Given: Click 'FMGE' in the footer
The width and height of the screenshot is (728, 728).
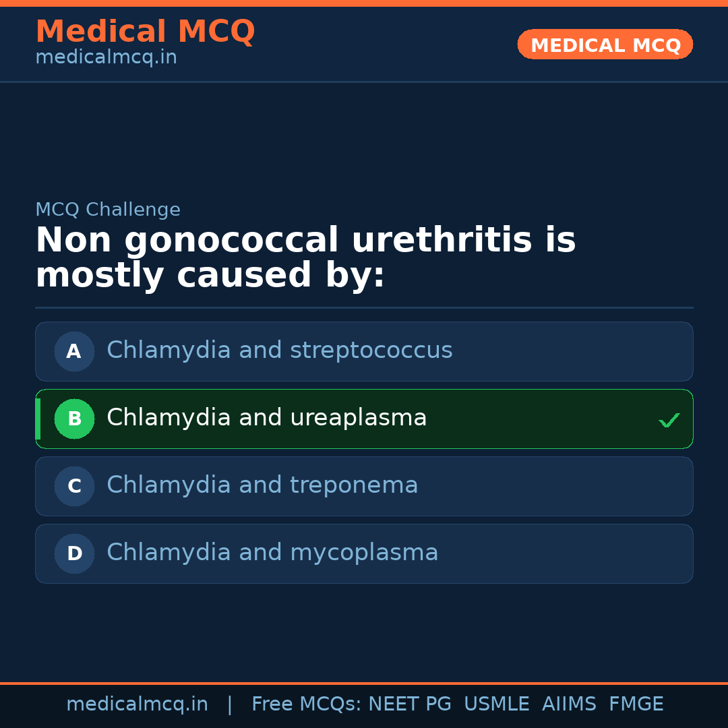Looking at the screenshot, I should [x=636, y=704].
